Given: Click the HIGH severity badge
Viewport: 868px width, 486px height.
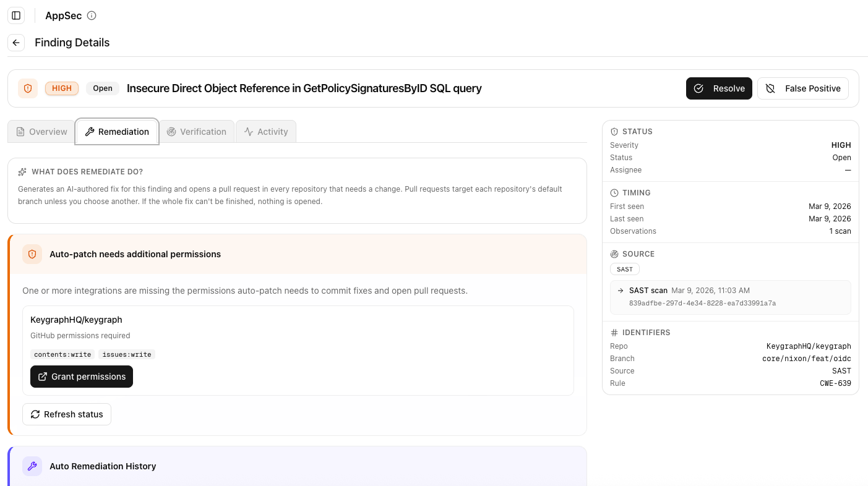Looking at the screenshot, I should (62, 88).
